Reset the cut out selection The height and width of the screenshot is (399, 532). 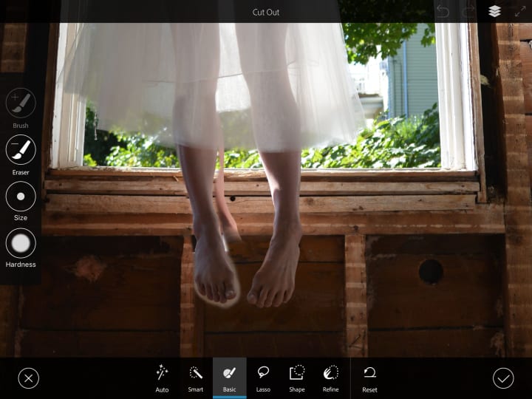369,378
